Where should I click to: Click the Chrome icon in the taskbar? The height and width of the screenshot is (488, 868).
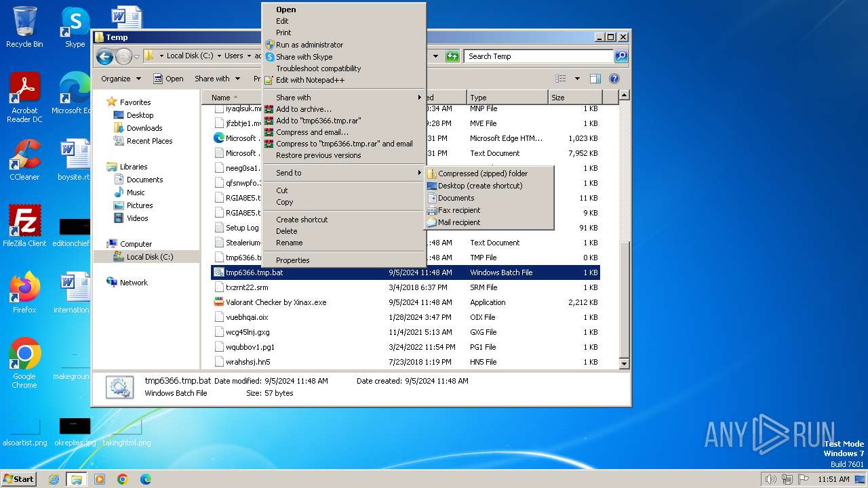pyautogui.click(x=123, y=479)
